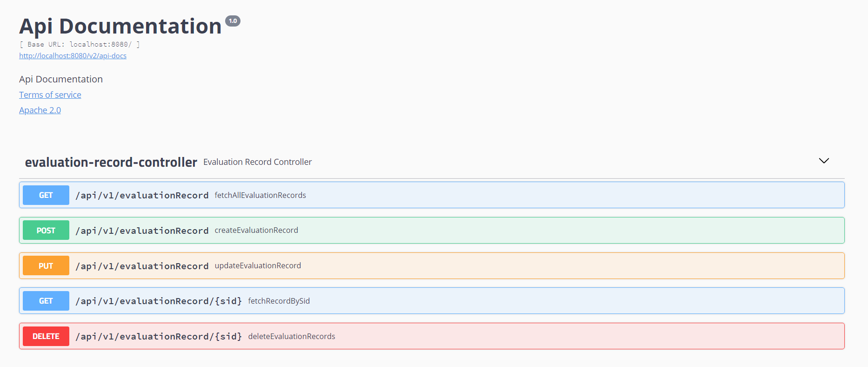The width and height of the screenshot is (868, 367).
Task: Click the 'fetchRecordBySid' operation name
Action: tap(279, 301)
